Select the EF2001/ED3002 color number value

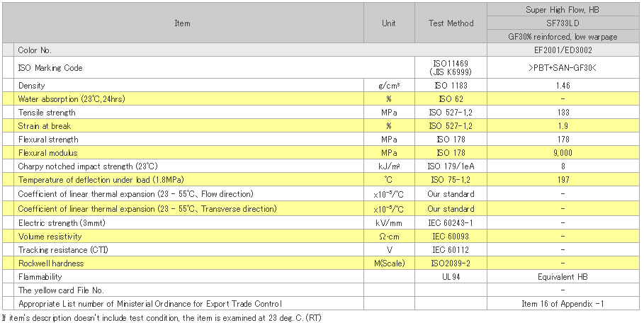coord(563,51)
